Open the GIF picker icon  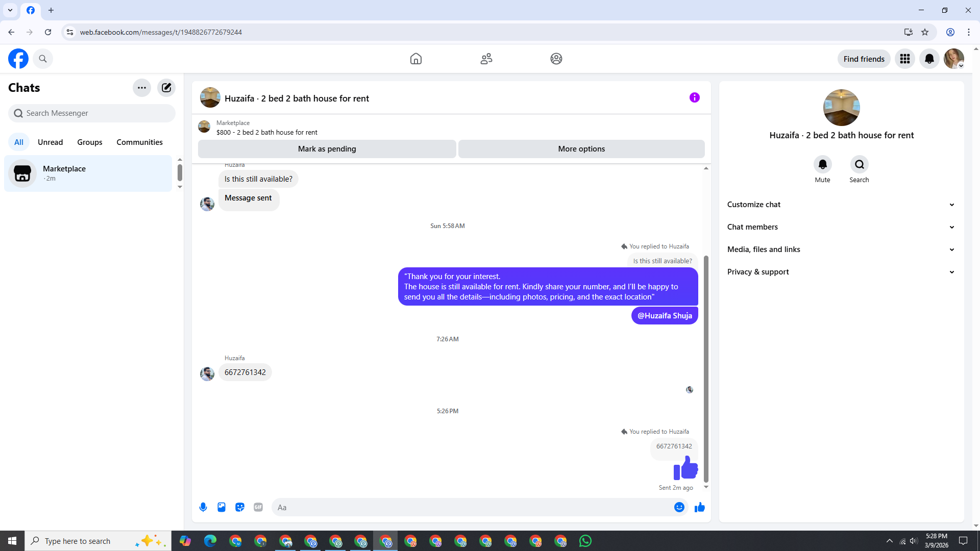[258, 507]
